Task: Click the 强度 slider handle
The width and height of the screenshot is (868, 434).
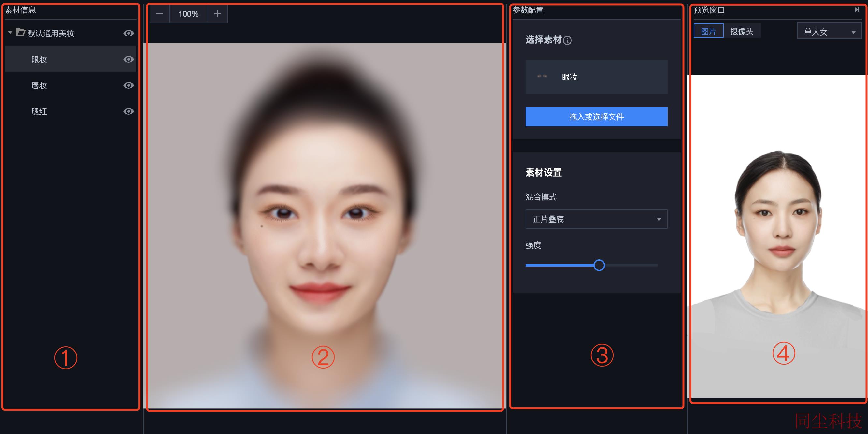Action: pyautogui.click(x=599, y=265)
